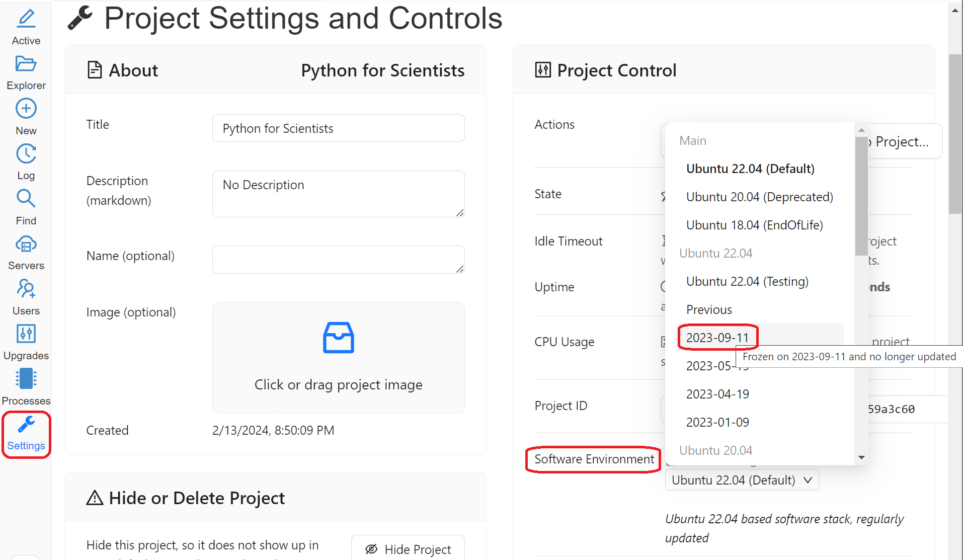Viewport: 963px width, 560px height.
Task: Open the Users sidebar icon
Action: pyautogui.click(x=26, y=289)
